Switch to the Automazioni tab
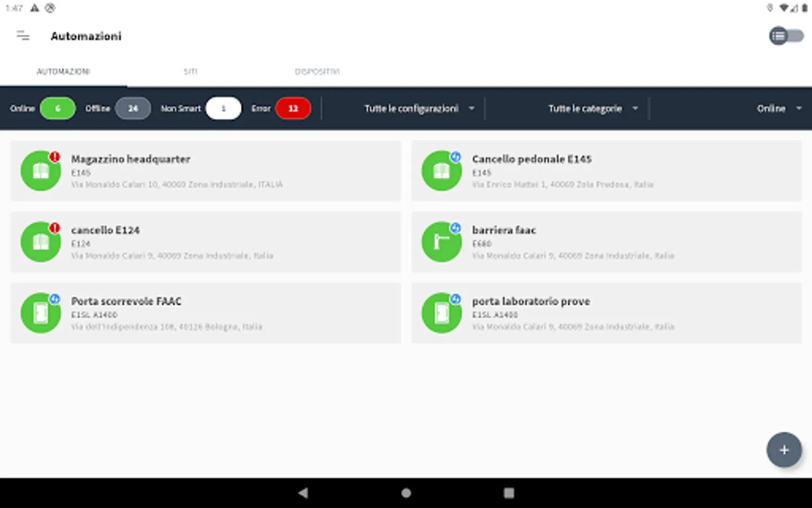Screen dimensions: 812x508 click(63, 72)
